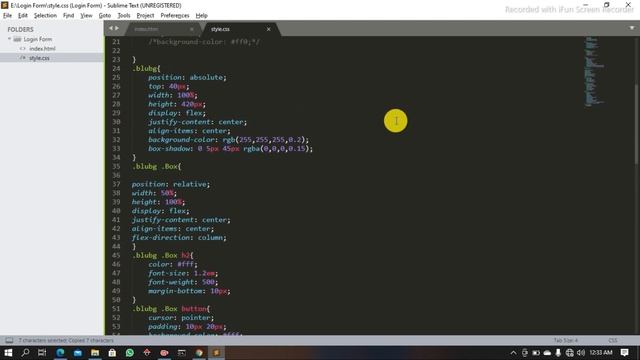Click the 'box-shadow' property line

point(230,149)
